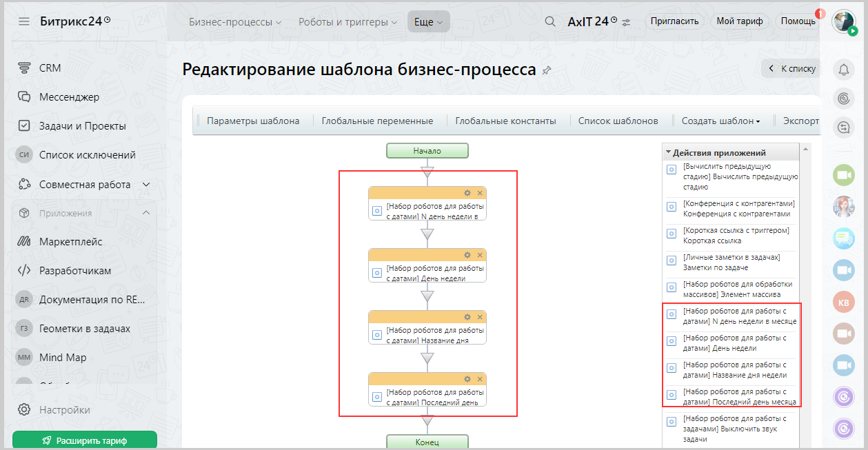Click the Вычислить предыдущую стадию action icon
868x450 pixels.
coord(672,170)
